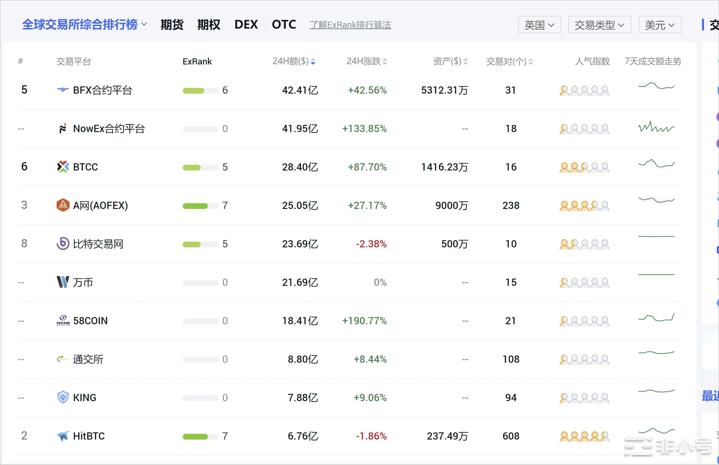
Task: Open the 美元 currency dropdown
Action: point(660,25)
